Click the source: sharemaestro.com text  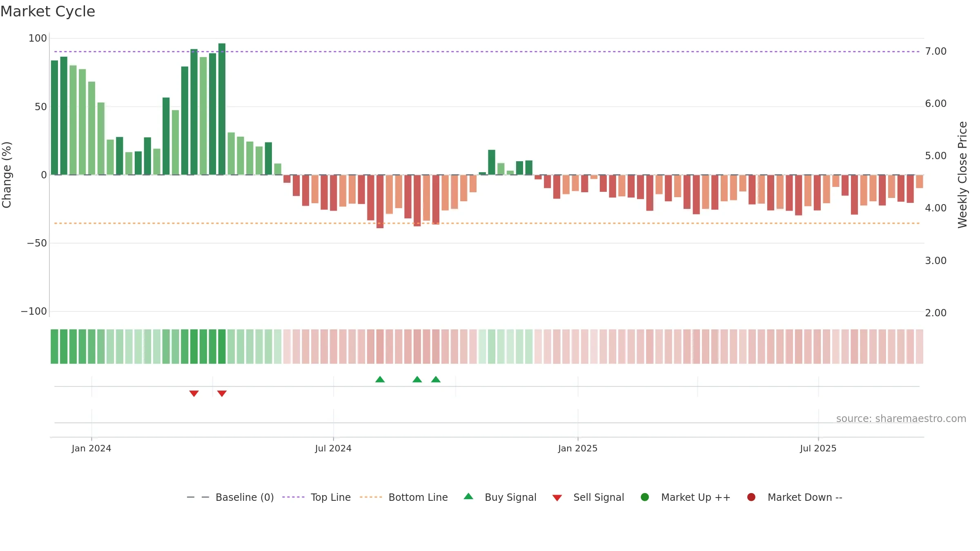click(x=901, y=418)
